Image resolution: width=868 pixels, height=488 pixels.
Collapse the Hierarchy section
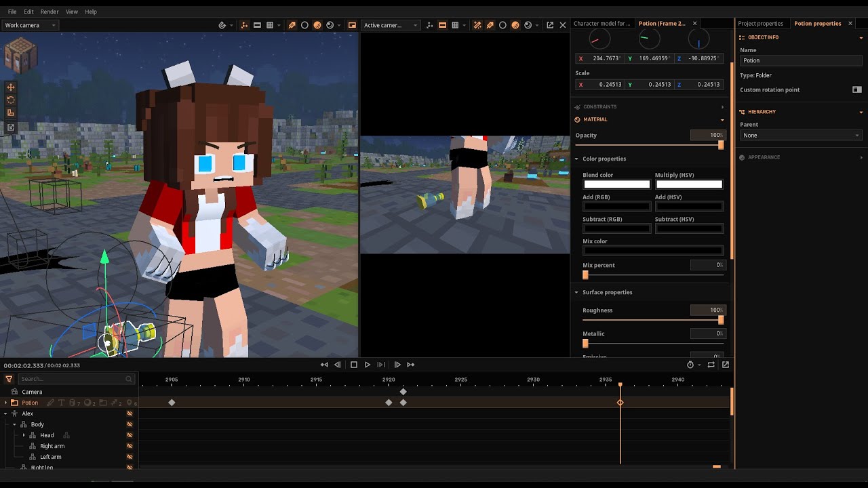pyautogui.click(x=861, y=112)
